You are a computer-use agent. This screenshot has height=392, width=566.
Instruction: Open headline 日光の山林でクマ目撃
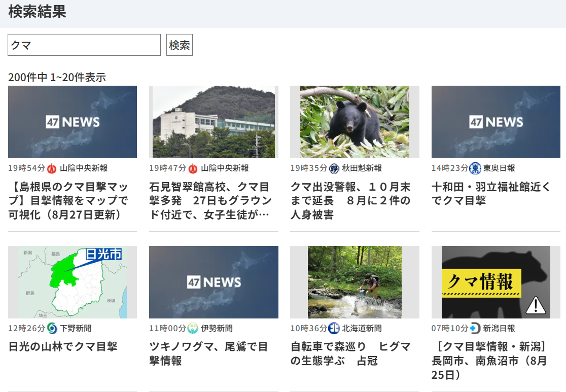pyautogui.click(x=63, y=347)
